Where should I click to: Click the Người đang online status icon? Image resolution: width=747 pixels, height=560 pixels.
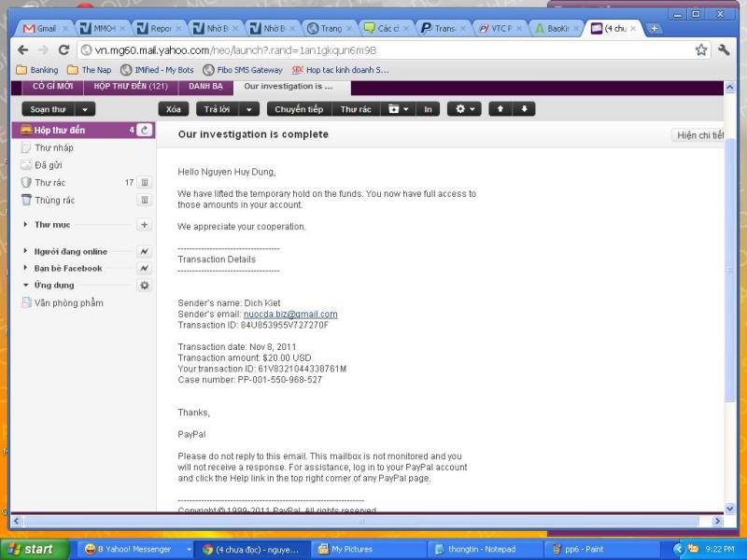145,251
